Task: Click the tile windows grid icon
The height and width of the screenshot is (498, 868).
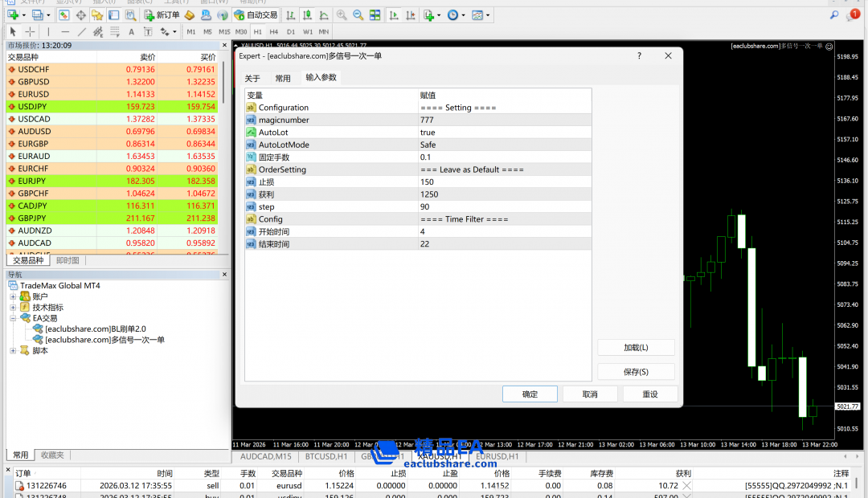Action: [x=375, y=15]
